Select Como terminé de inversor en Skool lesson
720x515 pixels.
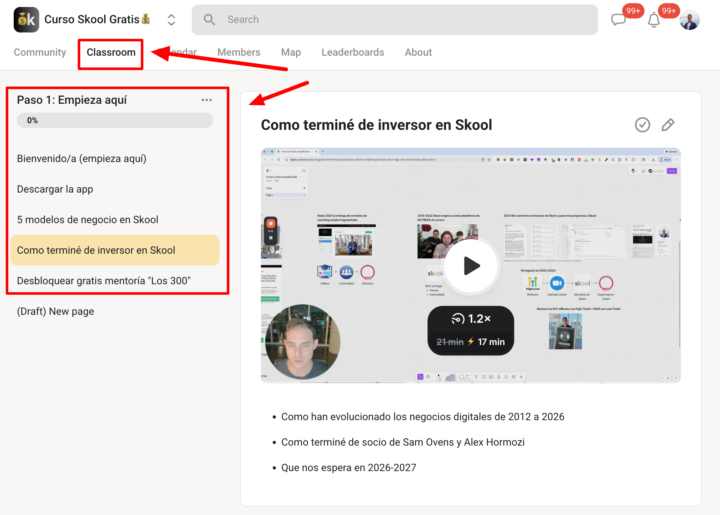click(x=115, y=250)
